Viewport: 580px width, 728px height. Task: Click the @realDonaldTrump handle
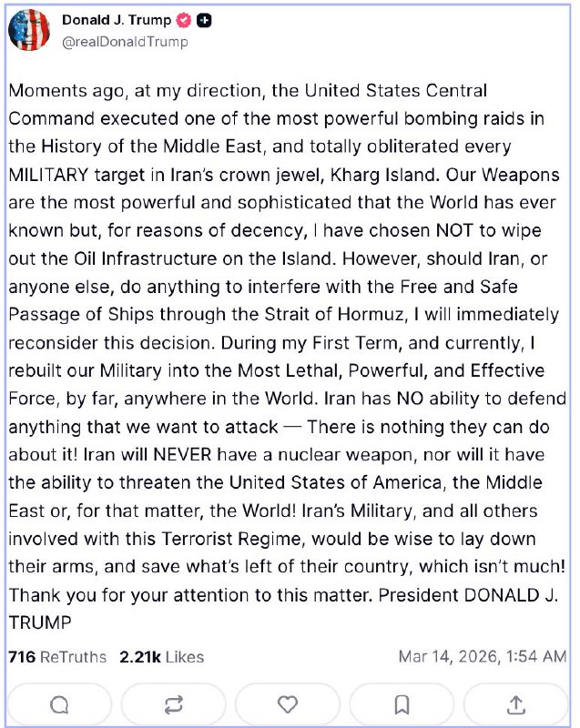point(125,41)
